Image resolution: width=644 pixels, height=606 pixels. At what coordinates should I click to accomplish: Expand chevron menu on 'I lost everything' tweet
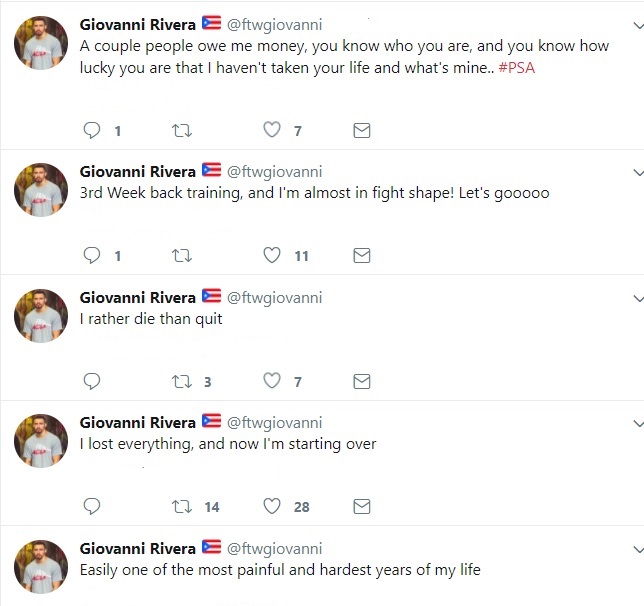pos(638,423)
